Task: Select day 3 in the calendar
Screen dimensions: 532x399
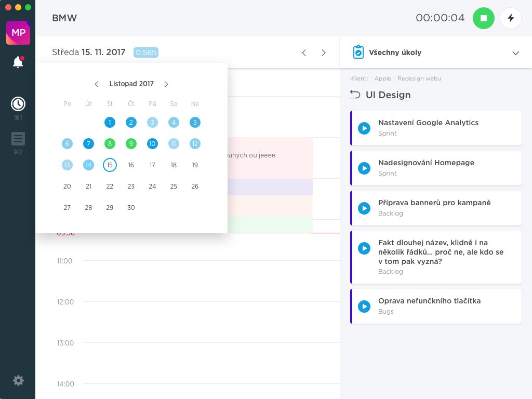Action: pyautogui.click(x=152, y=123)
